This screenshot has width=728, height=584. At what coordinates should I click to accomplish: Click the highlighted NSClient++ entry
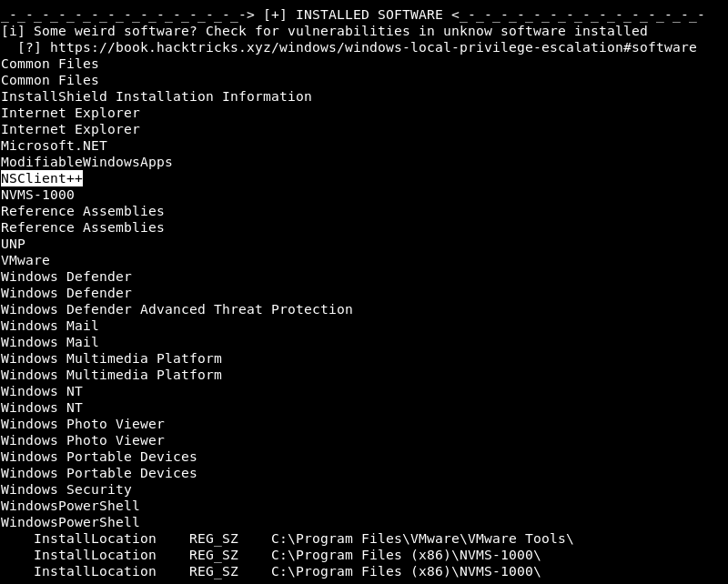42,178
